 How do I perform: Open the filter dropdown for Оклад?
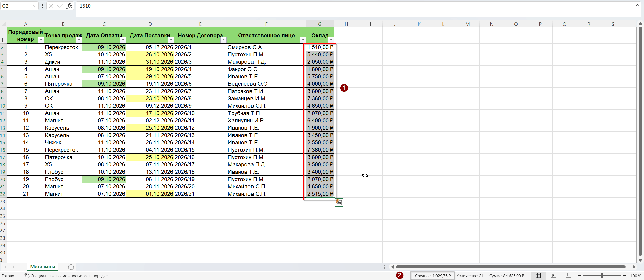tap(331, 40)
